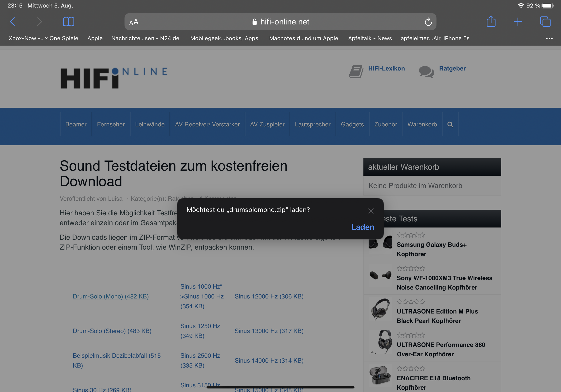Open the site search magnifier icon
This screenshot has width=561, height=392.
click(450, 124)
